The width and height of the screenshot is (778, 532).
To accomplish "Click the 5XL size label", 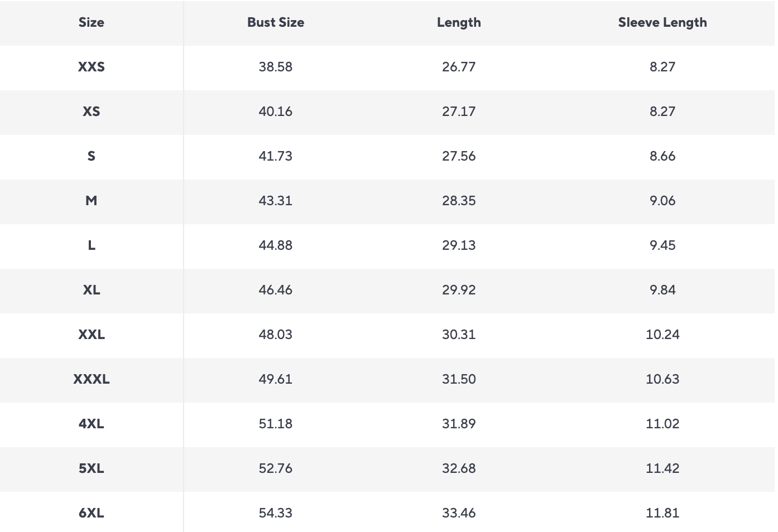I will (92, 468).
